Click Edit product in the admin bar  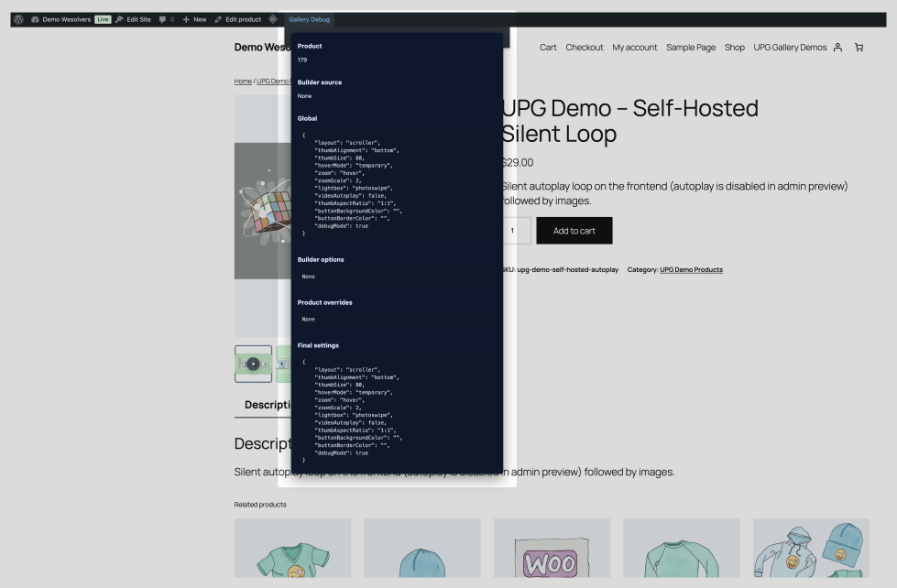(238, 19)
